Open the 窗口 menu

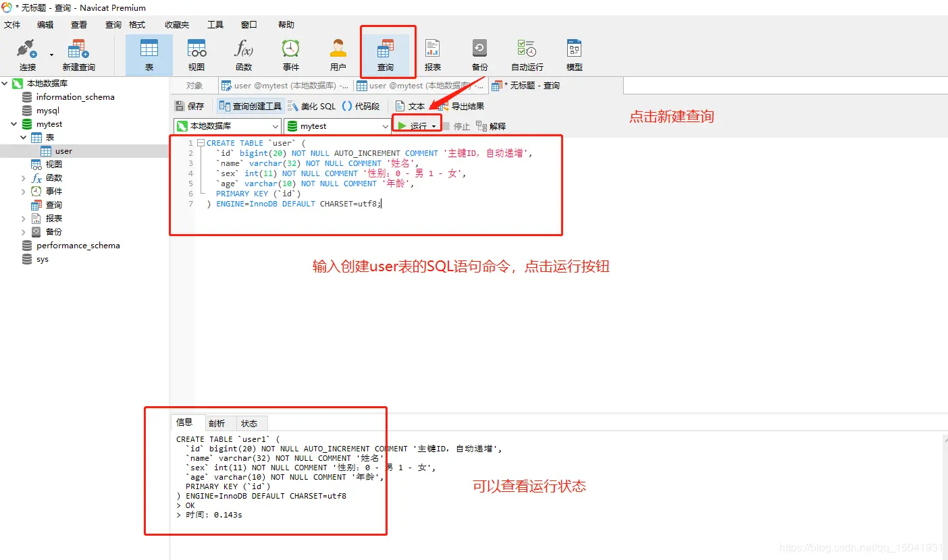pos(249,25)
